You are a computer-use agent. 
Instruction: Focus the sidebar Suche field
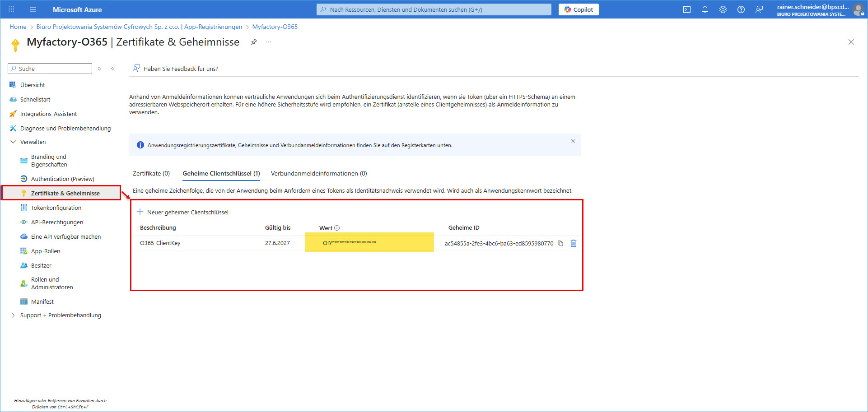50,69
